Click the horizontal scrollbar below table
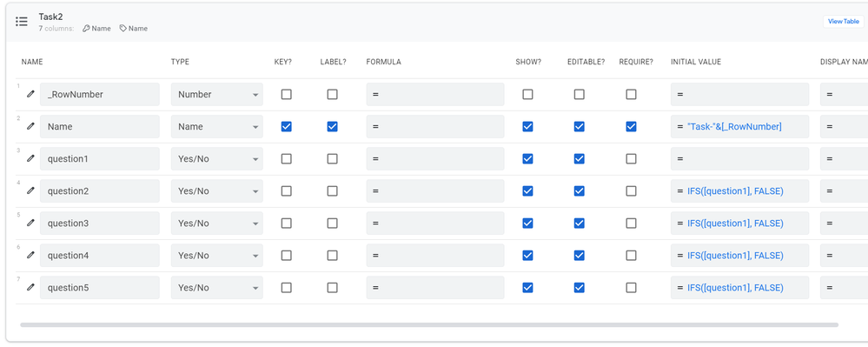Viewport: 868px width, 347px height. click(x=429, y=325)
